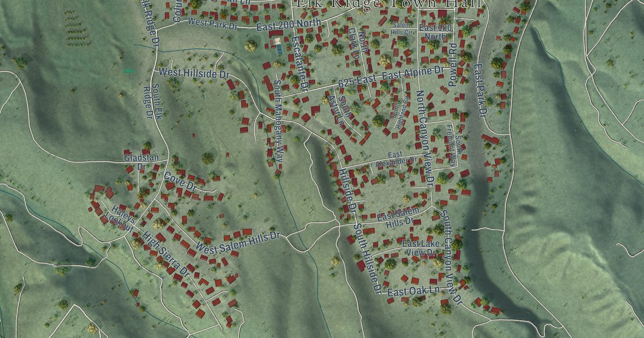The width and height of the screenshot is (644, 338).
Task: Click the South Hillside Dr label
Action: pos(367,258)
